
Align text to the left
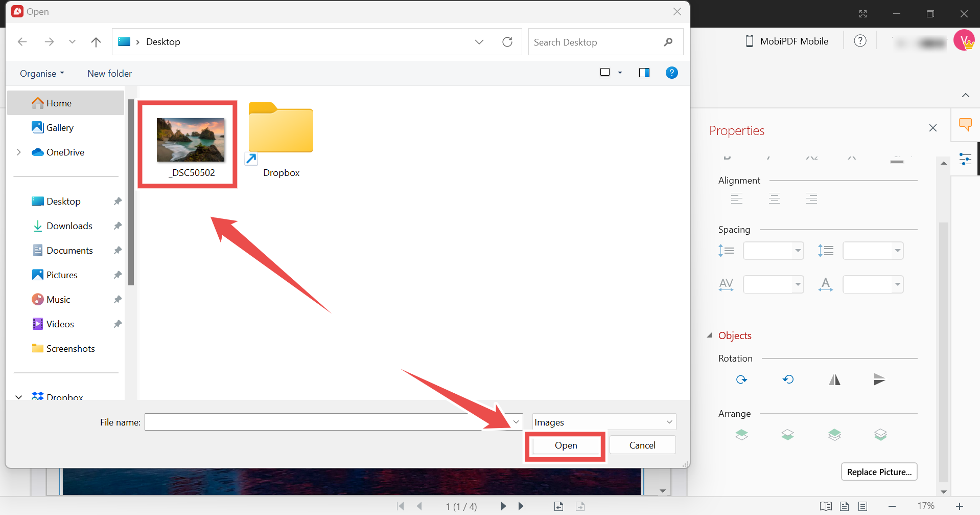coord(736,198)
